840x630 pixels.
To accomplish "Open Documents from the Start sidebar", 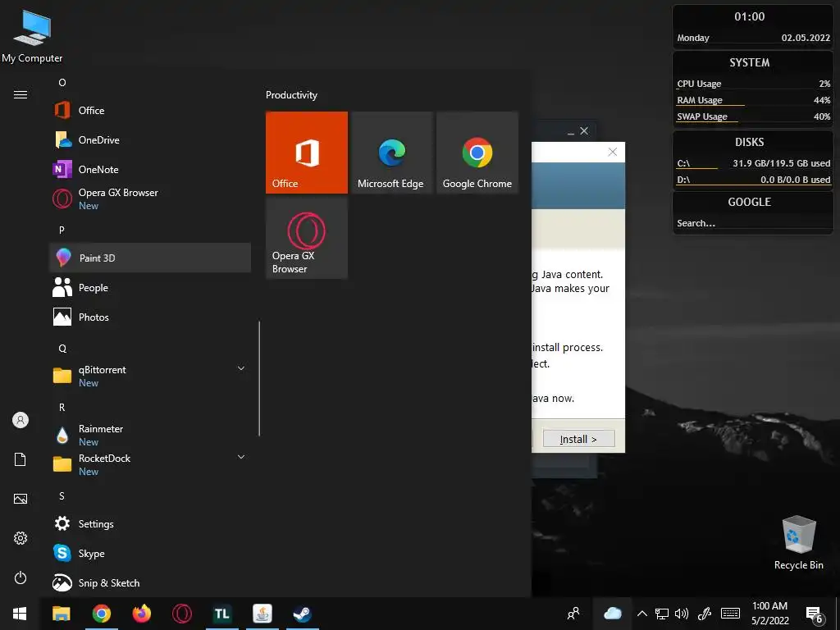I will [21, 459].
